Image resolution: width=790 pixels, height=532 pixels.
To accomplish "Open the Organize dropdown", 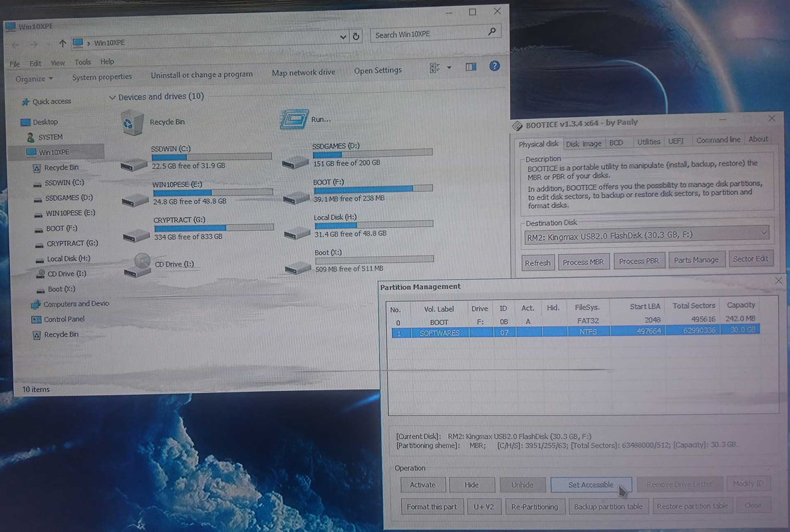I will [35, 79].
